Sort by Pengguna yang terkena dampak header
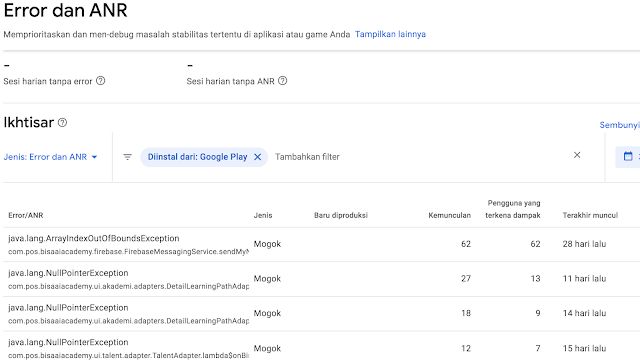This screenshot has height=362, width=640. (x=513, y=209)
